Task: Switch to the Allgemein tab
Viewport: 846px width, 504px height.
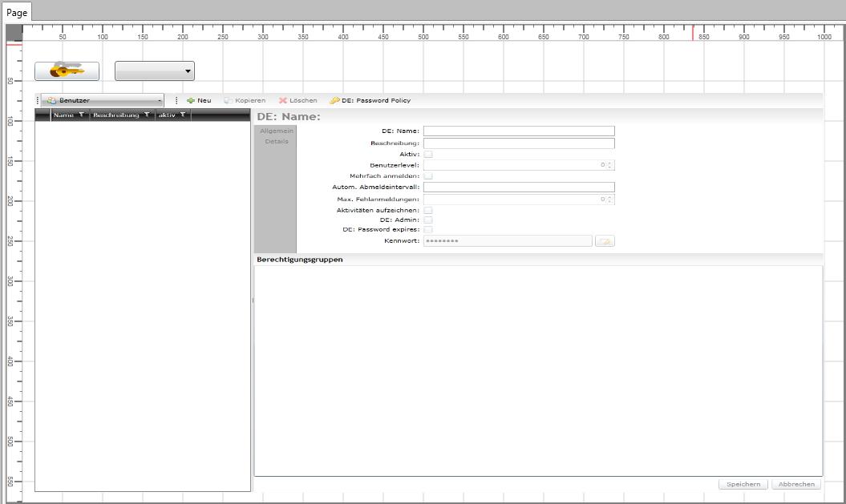Action: pos(276,131)
